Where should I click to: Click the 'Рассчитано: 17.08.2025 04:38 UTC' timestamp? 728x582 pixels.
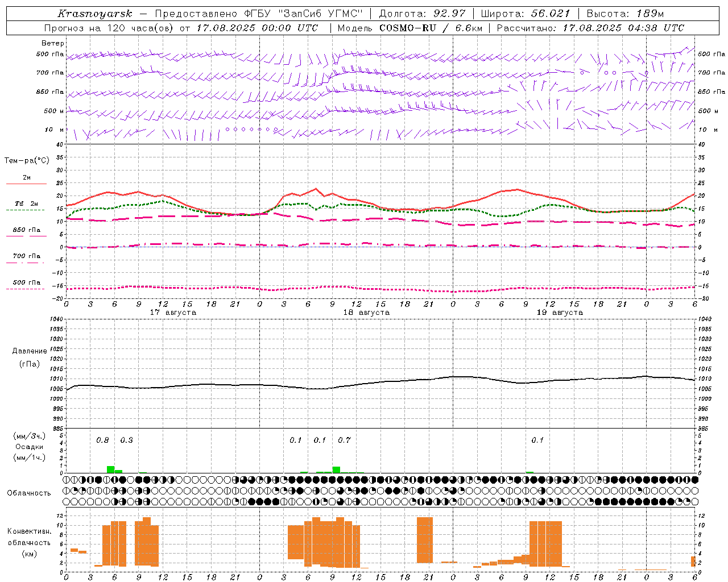click(x=590, y=28)
